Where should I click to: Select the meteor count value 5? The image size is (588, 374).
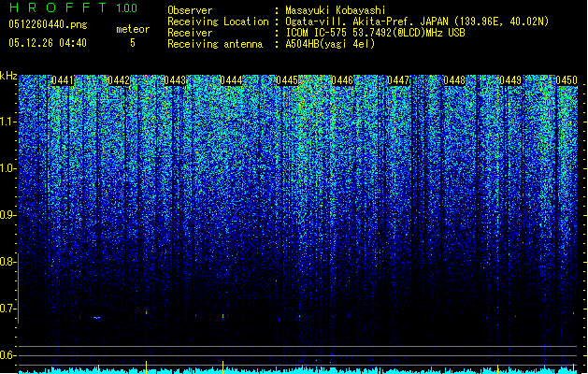click(x=133, y=43)
